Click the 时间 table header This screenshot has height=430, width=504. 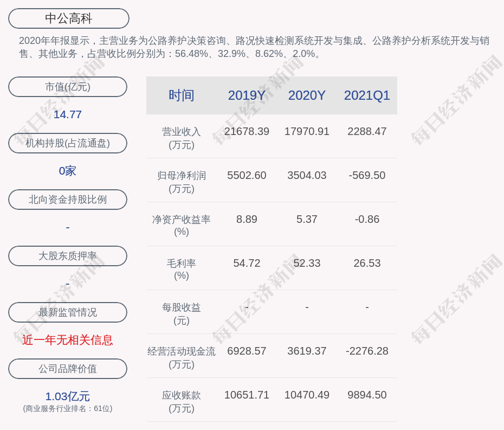point(181,95)
